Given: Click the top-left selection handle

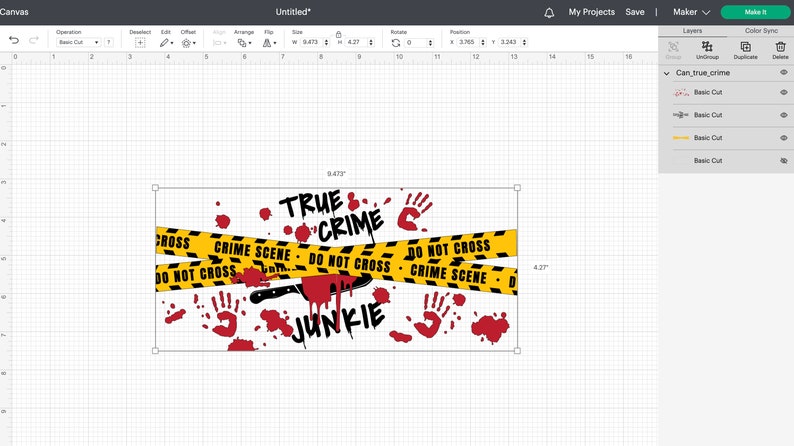Looking at the screenshot, I should (x=155, y=188).
